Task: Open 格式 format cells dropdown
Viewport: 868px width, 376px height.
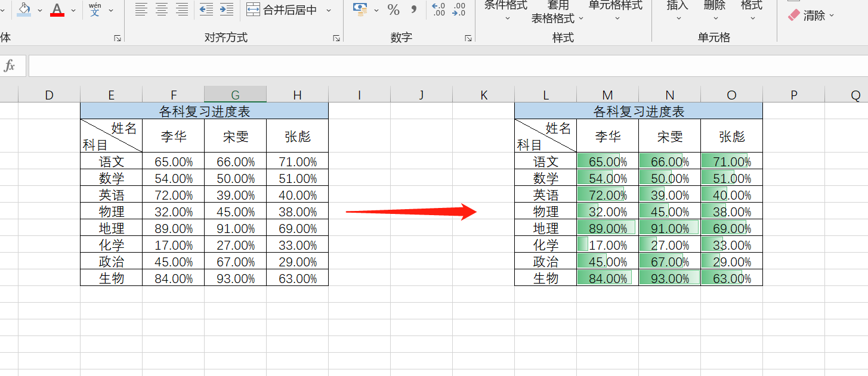Action: tap(752, 10)
